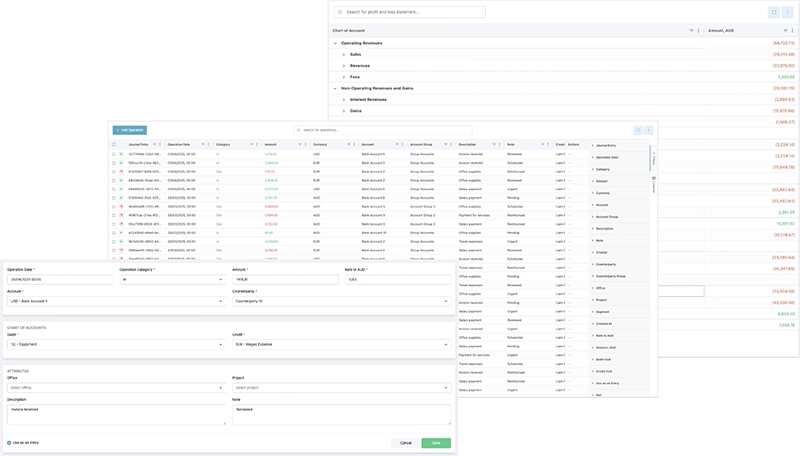This screenshot has width=800, height=456.
Task: Expand the Interest Revenues row
Action: pos(344,99)
